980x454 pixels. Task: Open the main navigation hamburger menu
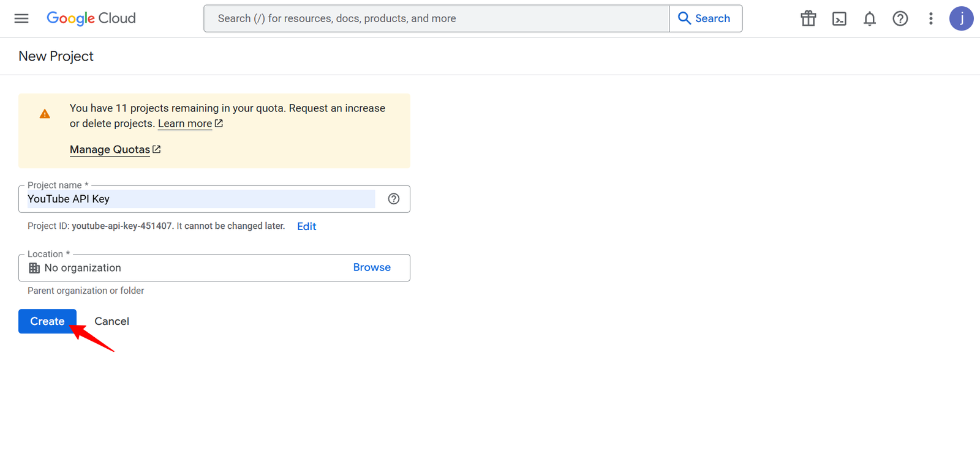click(x=21, y=18)
